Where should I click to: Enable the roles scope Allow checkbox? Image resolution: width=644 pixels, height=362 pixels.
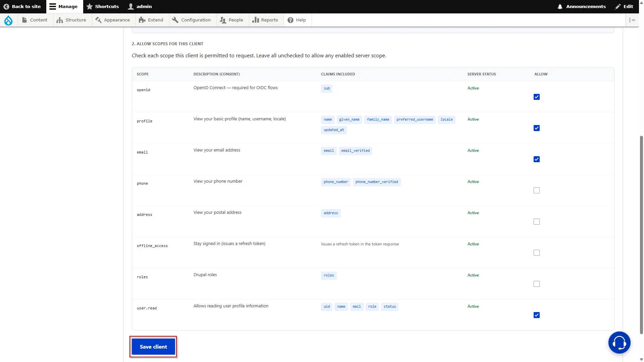click(x=537, y=284)
